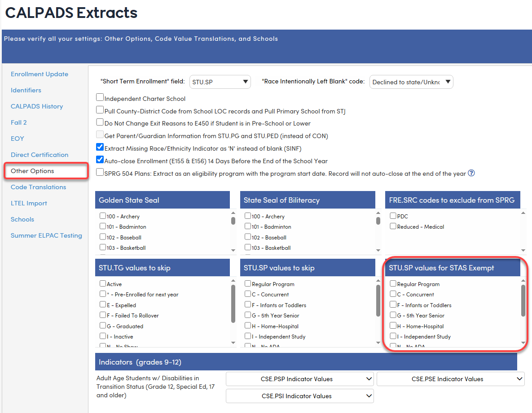The image size is (532, 413).
Task: Check Active under STU.TG values to skip
Action: click(103, 283)
